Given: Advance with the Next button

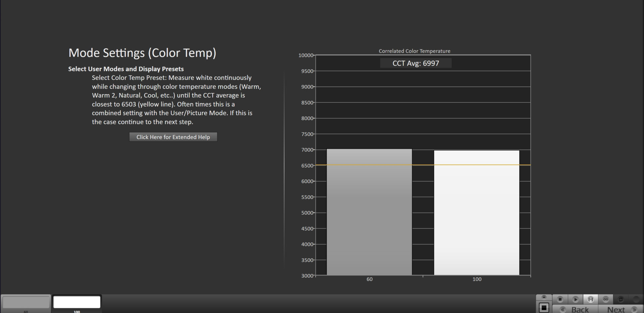Looking at the screenshot, I should 621,309.
